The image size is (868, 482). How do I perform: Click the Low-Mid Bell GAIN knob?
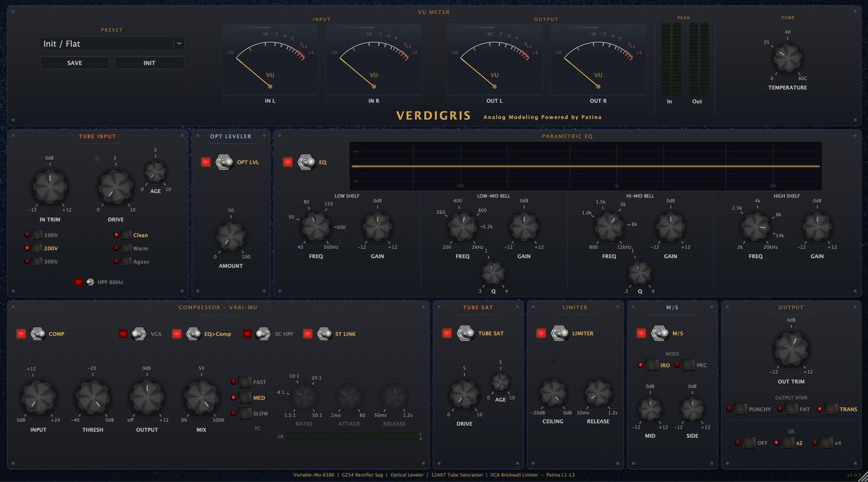click(524, 227)
